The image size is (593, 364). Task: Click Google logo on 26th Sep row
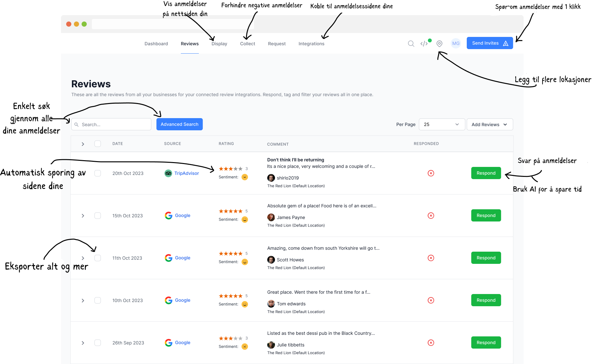pos(168,342)
